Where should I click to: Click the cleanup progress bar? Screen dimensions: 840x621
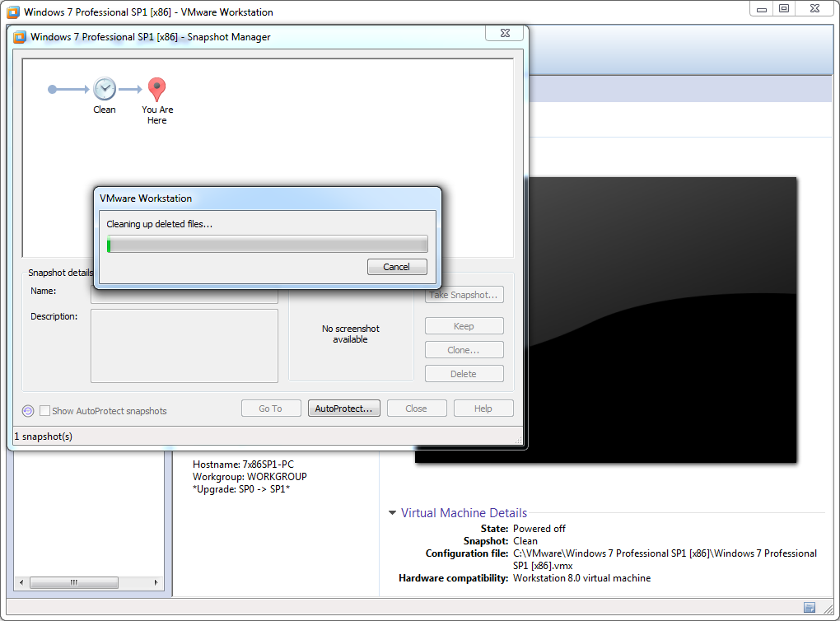click(x=268, y=244)
